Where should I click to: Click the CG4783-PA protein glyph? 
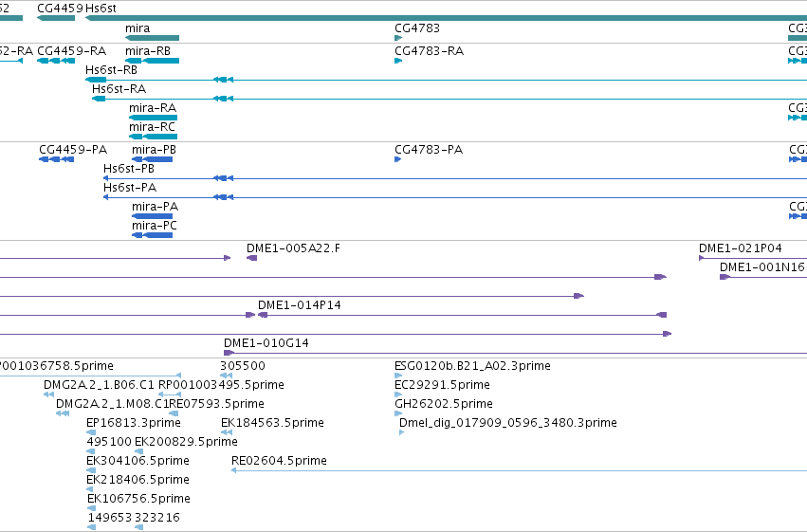point(398,159)
